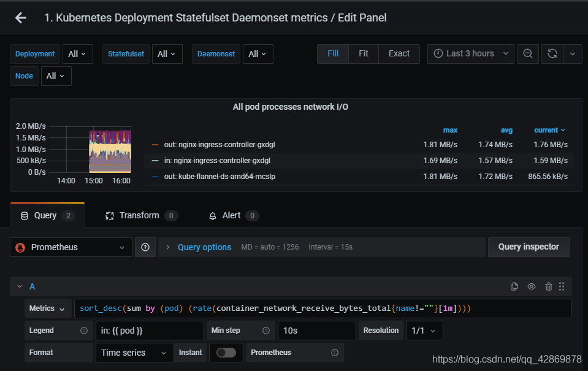The width and height of the screenshot is (588, 371).
Task: Sort legend by max column
Action: click(450, 130)
